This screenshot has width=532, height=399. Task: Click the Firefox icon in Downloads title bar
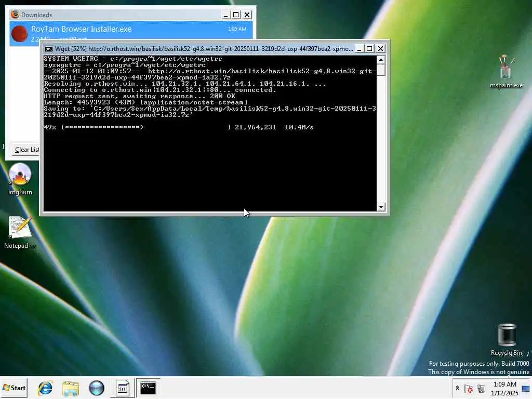click(15, 14)
